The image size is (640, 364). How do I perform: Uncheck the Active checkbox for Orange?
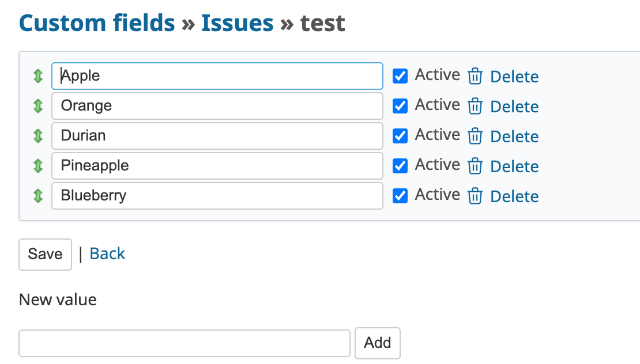tap(400, 106)
